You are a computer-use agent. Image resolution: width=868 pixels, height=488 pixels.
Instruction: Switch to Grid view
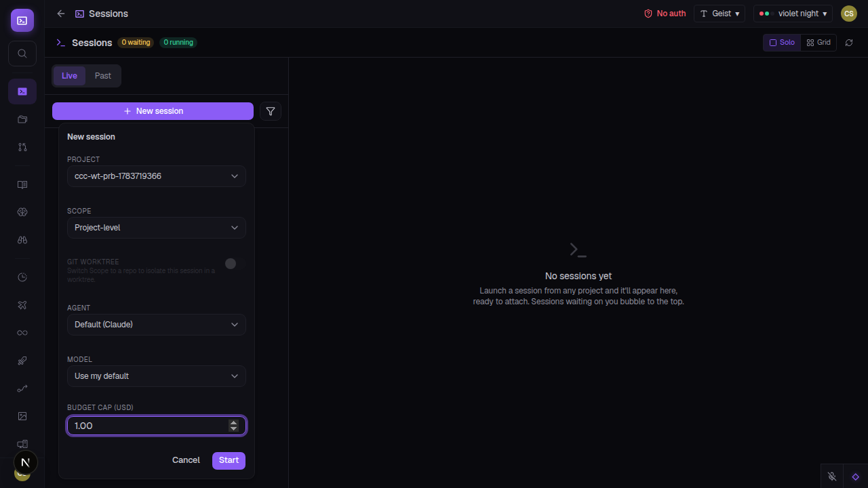pyautogui.click(x=818, y=43)
